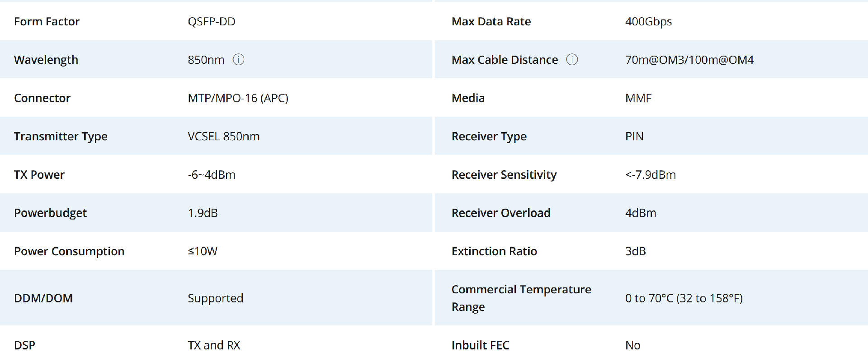Image resolution: width=868 pixels, height=363 pixels.
Task: Select the Power Consumption value ≤10W
Action: click(x=203, y=251)
